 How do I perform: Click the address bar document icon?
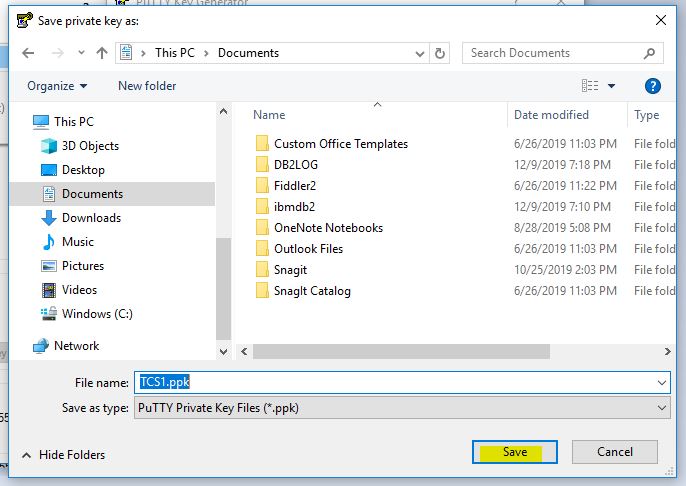pyautogui.click(x=126, y=53)
